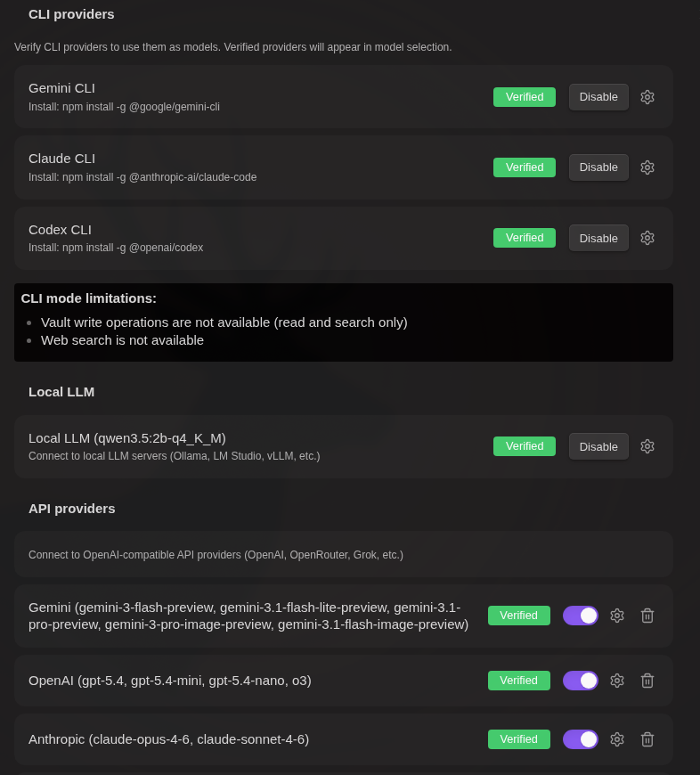Disable the Claude CLI provider

598,167
